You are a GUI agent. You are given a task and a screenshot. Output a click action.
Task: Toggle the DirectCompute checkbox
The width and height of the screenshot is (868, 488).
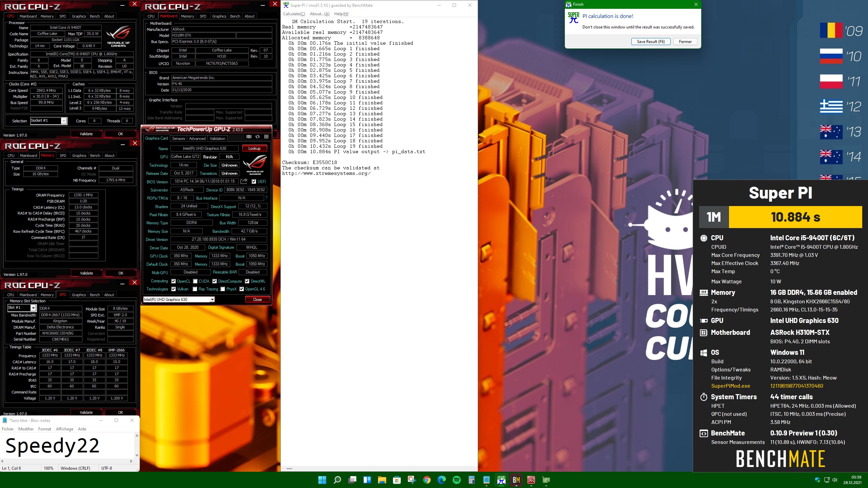tap(215, 281)
